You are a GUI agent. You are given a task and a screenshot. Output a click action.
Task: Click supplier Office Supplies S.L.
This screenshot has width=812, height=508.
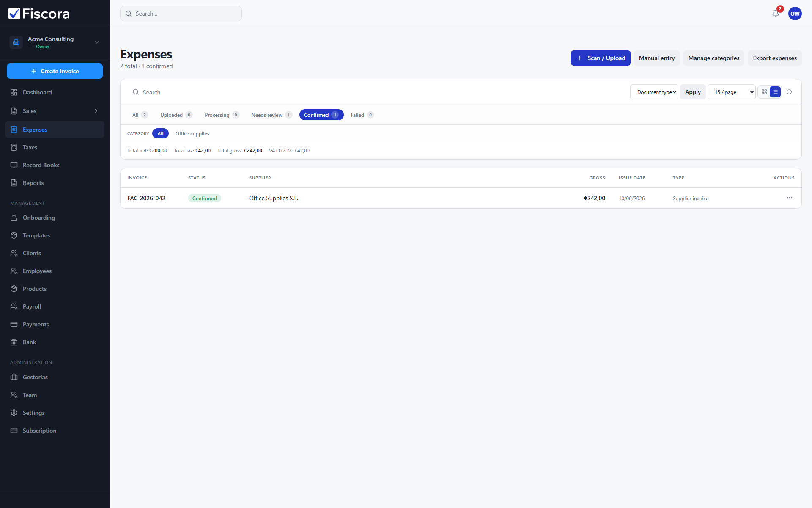[x=274, y=198]
